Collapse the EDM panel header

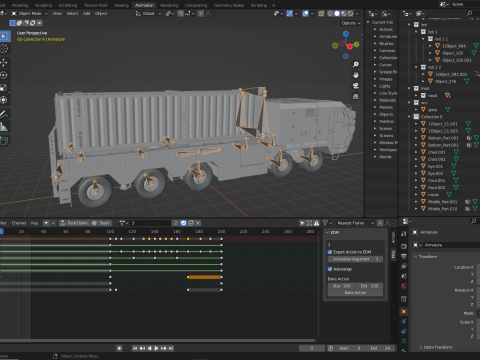(328, 232)
